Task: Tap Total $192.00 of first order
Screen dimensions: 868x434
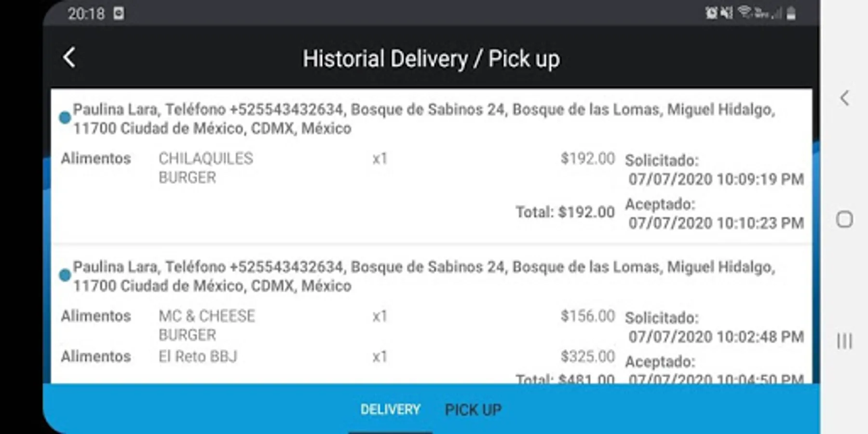Action: (x=565, y=212)
